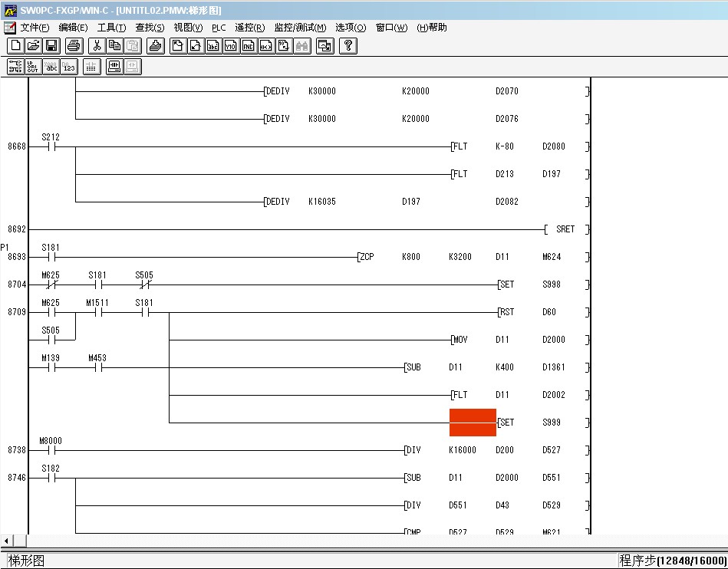Click the Print icon

(x=73, y=46)
